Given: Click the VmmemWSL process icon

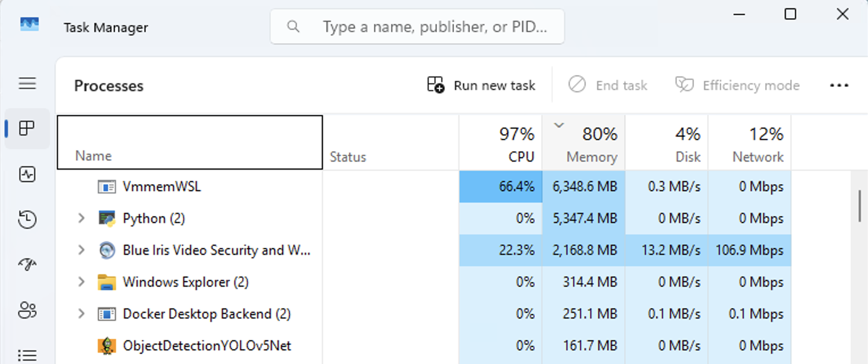Looking at the screenshot, I should click(x=106, y=187).
